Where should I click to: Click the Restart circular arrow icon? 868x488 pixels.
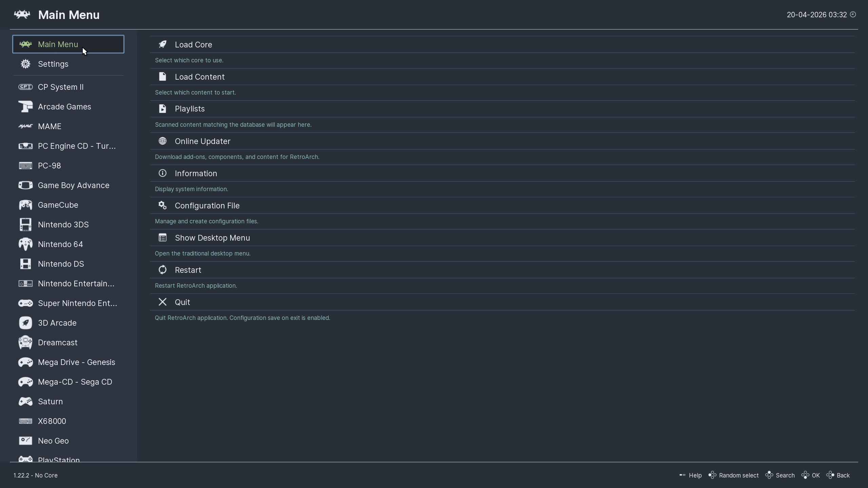point(162,270)
